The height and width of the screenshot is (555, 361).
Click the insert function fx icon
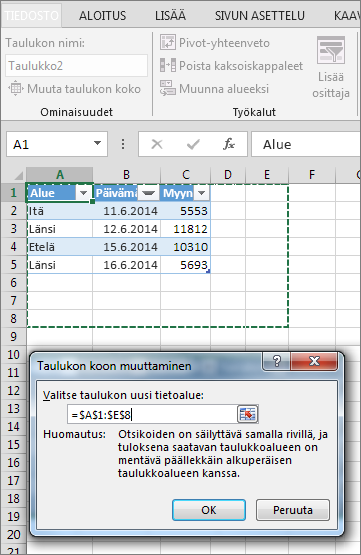229,144
